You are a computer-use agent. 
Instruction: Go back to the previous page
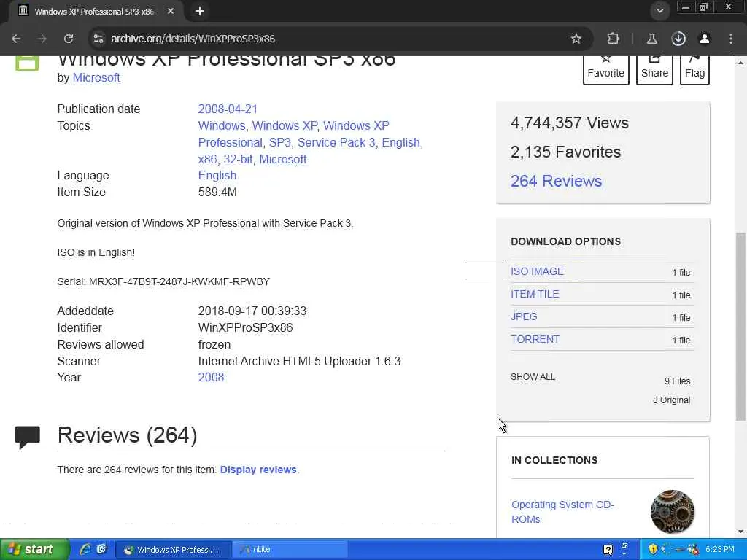click(16, 39)
